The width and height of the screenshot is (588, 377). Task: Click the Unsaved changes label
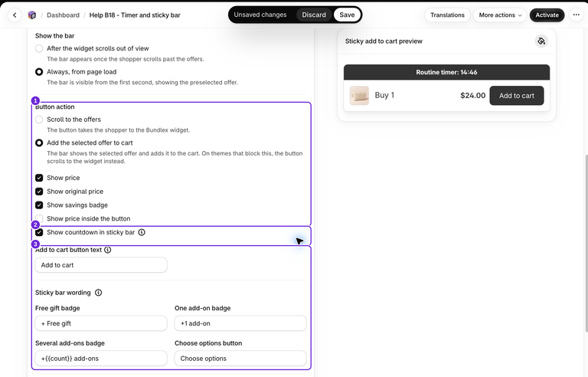(260, 15)
